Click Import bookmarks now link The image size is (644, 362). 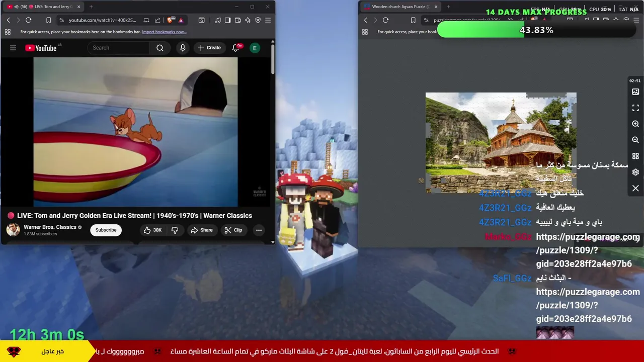(x=164, y=32)
